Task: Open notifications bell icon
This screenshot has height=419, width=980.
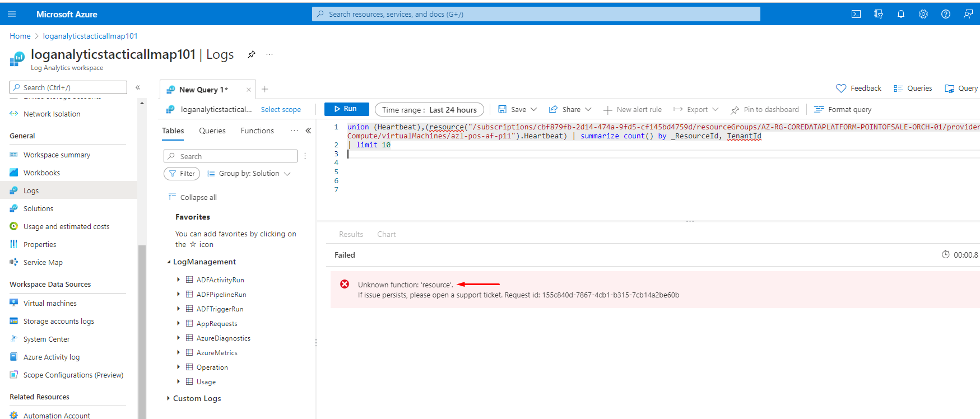Action: (901, 14)
